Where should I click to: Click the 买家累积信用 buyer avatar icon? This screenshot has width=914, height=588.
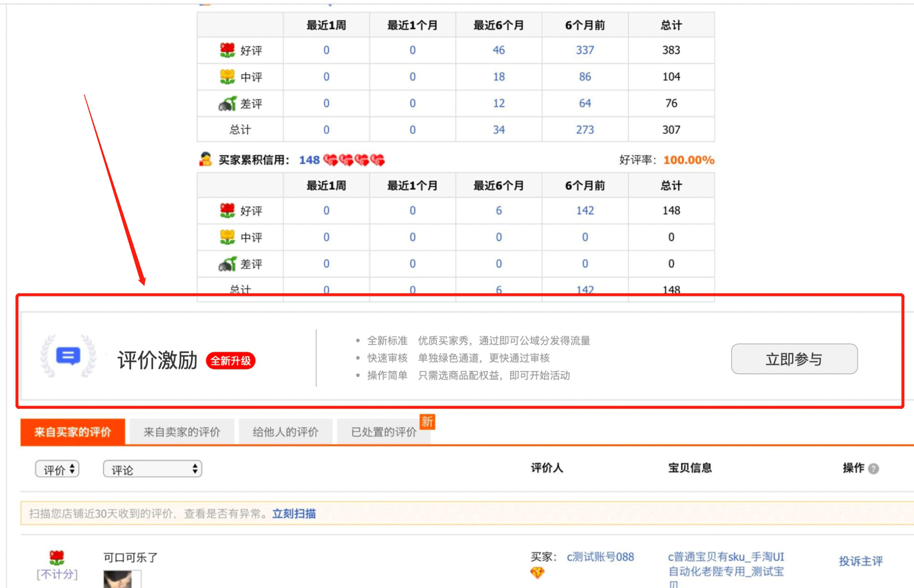[206, 159]
